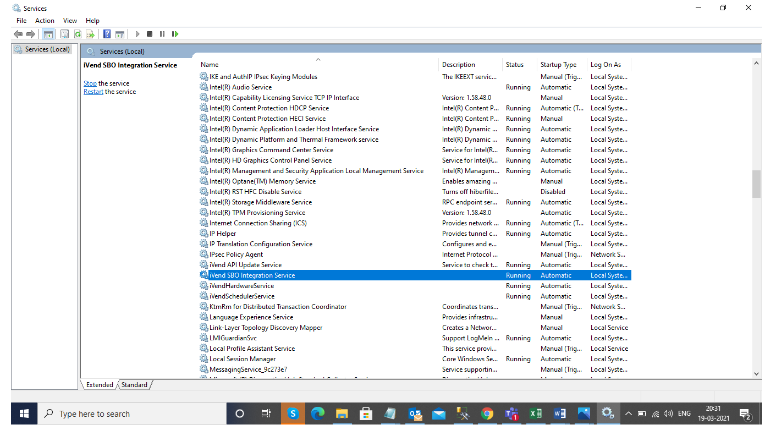The image size is (762, 425).
Task: Click the Refresh toolbar icon
Action: (78, 34)
